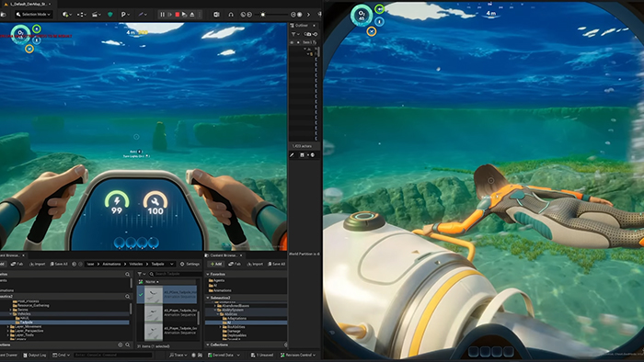The width and height of the screenshot is (644, 362).
Task: Click the toolbar overflow chevron arrow
Action: [x=308, y=15]
